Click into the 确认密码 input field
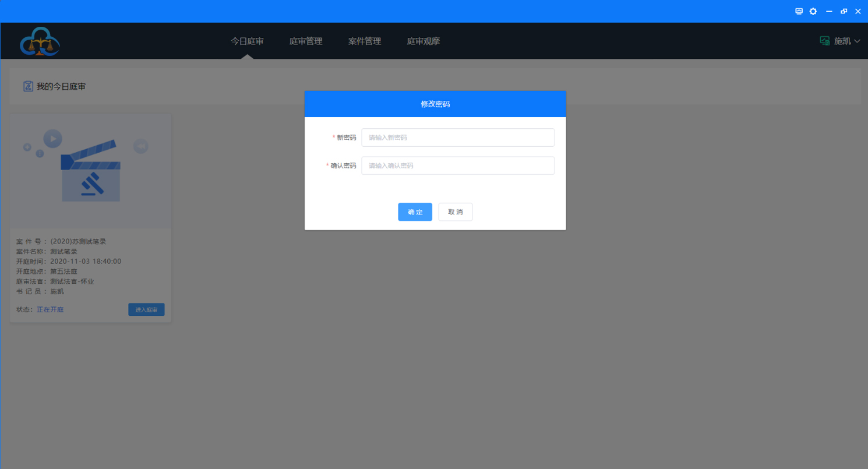 point(458,165)
